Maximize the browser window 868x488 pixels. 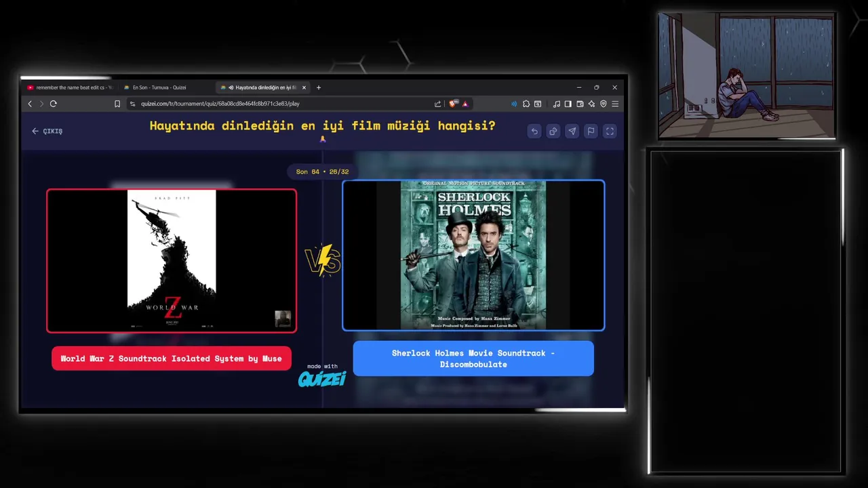click(597, 87)
